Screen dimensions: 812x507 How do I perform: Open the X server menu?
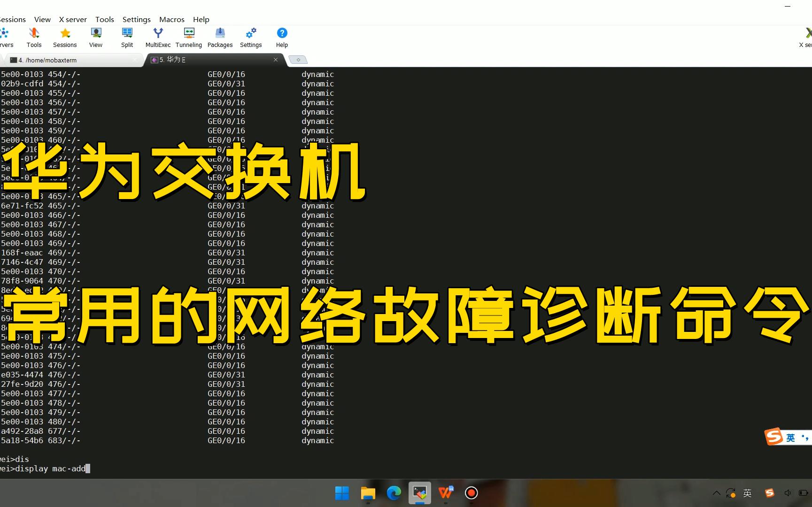[73, 19]
